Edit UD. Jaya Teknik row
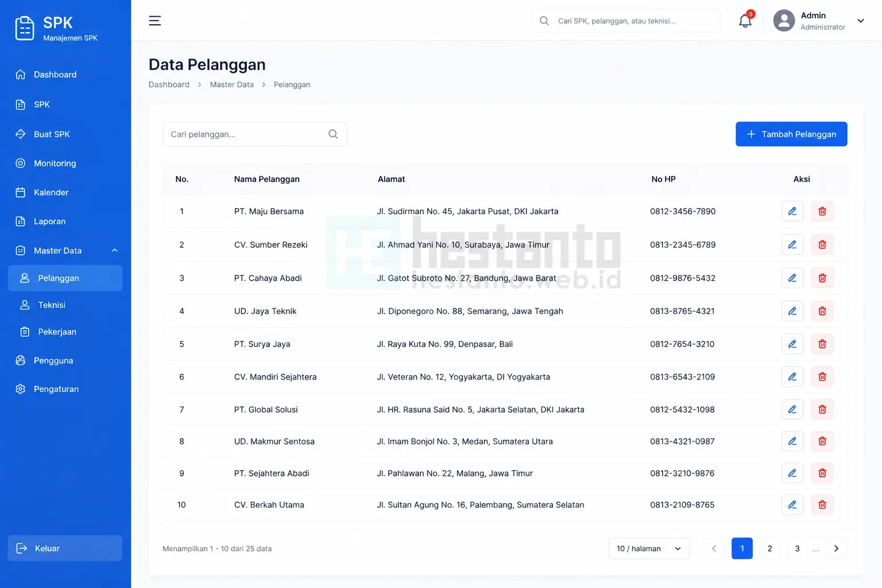 point(792,311)
